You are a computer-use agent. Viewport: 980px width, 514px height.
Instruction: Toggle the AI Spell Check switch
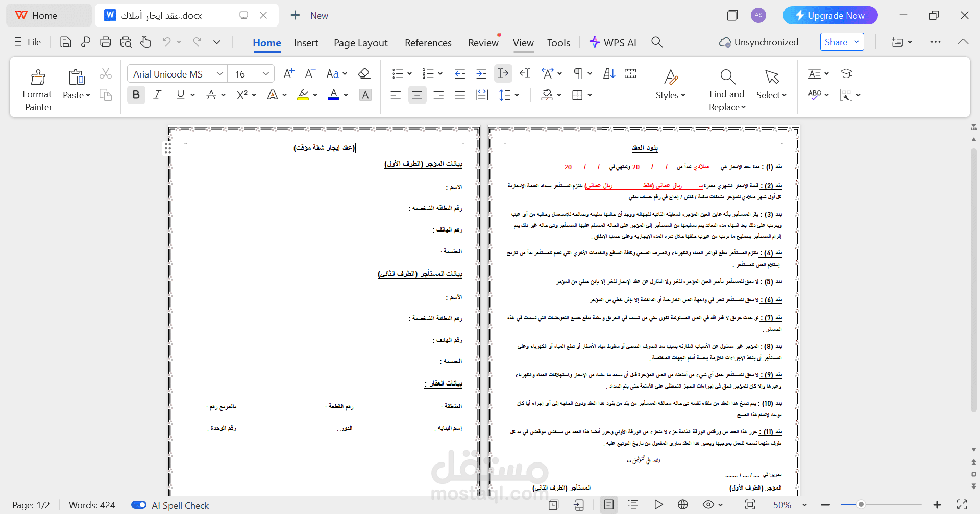[x=139, y=505]
